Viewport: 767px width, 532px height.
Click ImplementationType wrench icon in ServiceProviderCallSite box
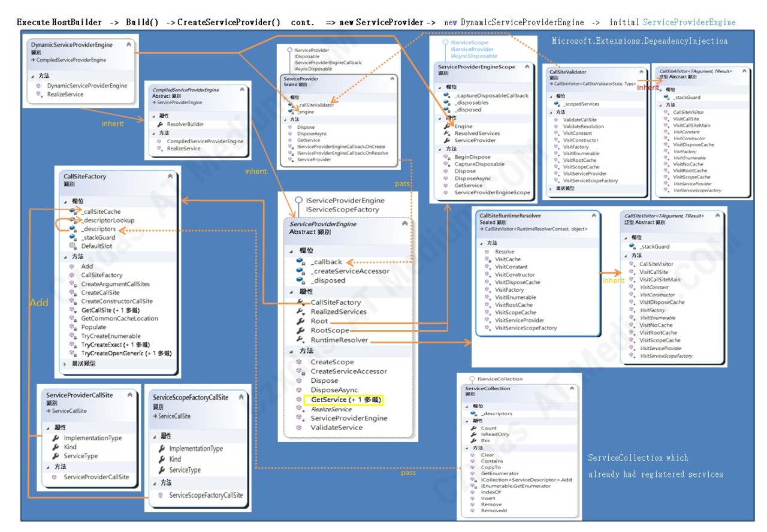click(55, 438)
